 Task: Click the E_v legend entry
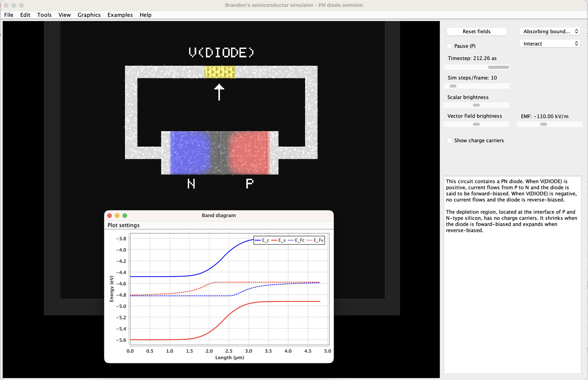(279, 240)
